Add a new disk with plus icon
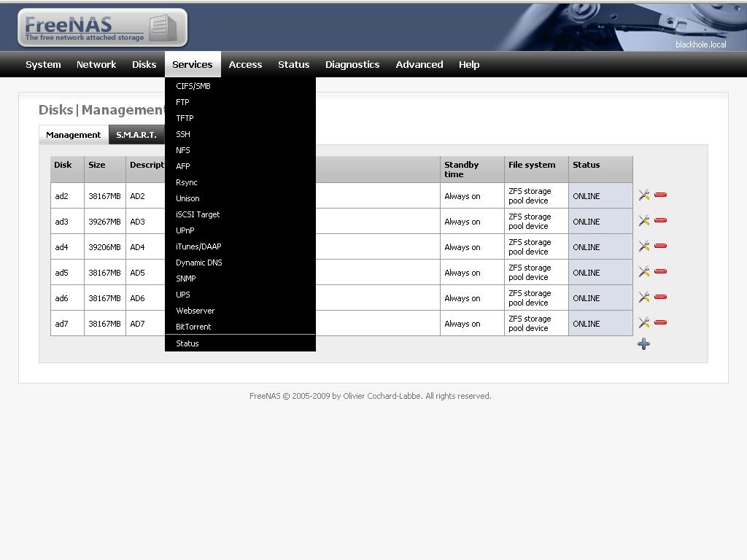This screenshot has width=747, height=560. click(643, 344)
